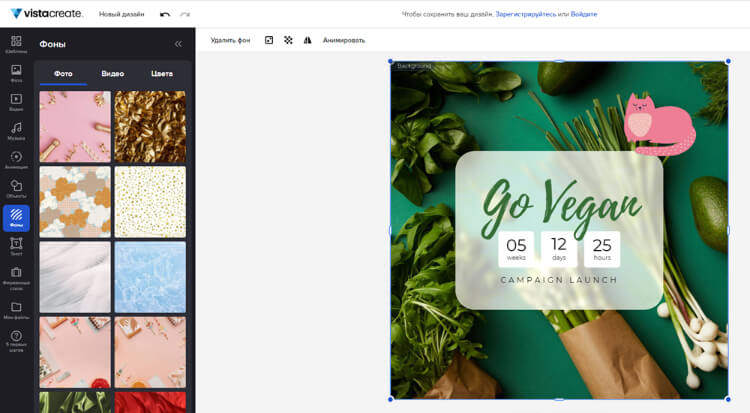This screenshot has height=413, width=750.
Task: Click the undo arrow in header
Action: pos(165,14)
